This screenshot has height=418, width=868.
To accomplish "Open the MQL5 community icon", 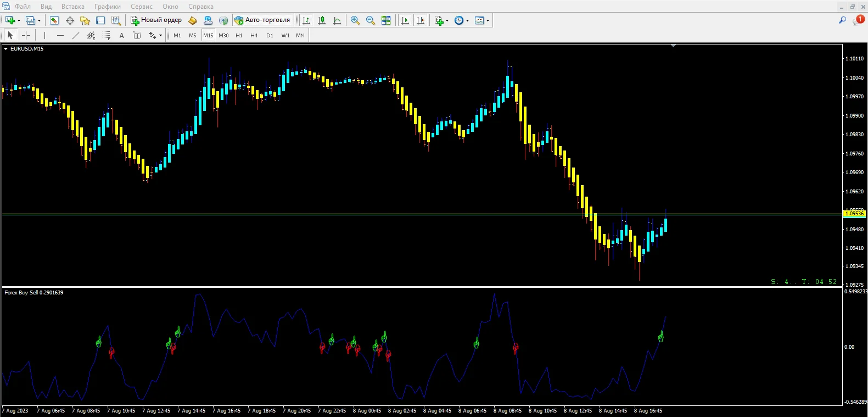I will click(x=208, y=20).
